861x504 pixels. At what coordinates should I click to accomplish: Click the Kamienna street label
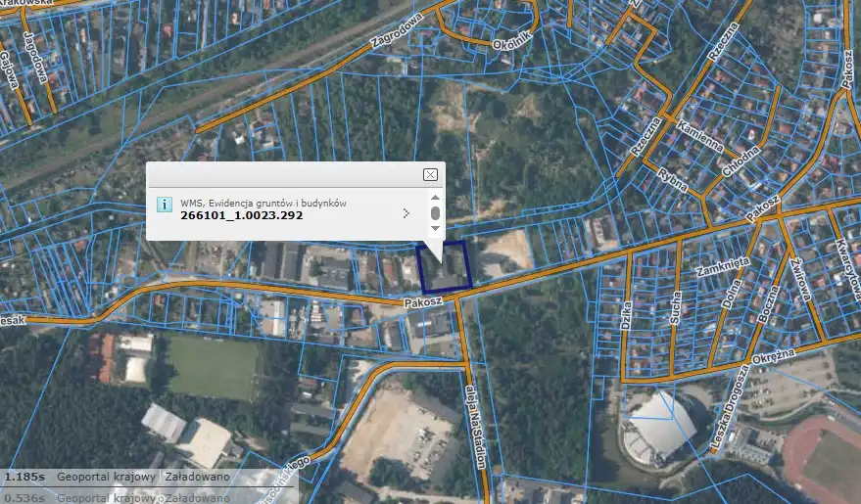pyautogui.click(x=699, y=133)
